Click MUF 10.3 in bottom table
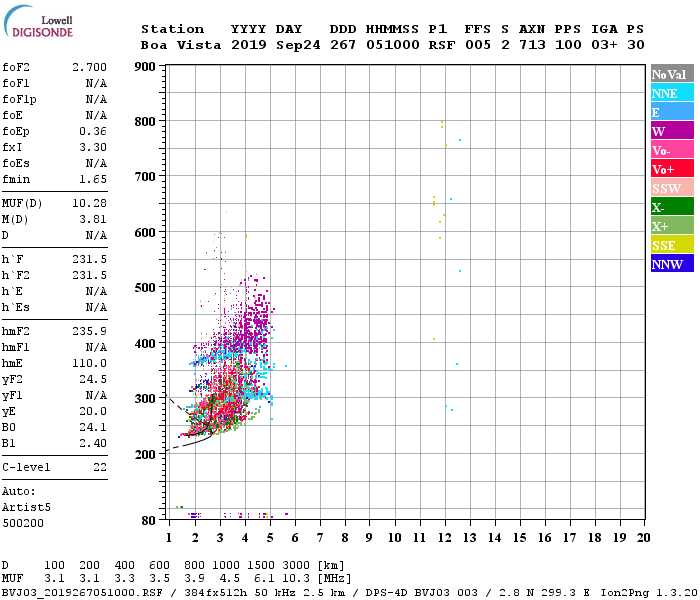Screen dimensions: 700x600 pyautogui.click(x=295, y=579)
